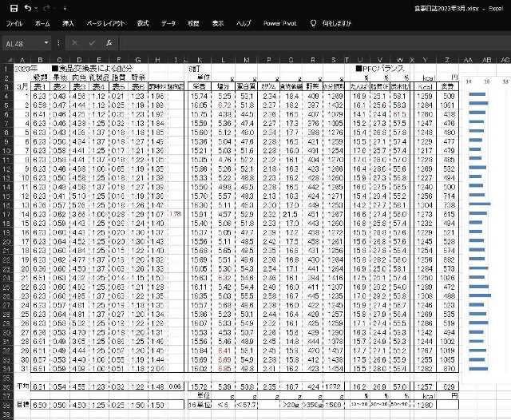Click the Insert Function fx icon
Viewport: 511px width, 420px height.
(109, 43)
